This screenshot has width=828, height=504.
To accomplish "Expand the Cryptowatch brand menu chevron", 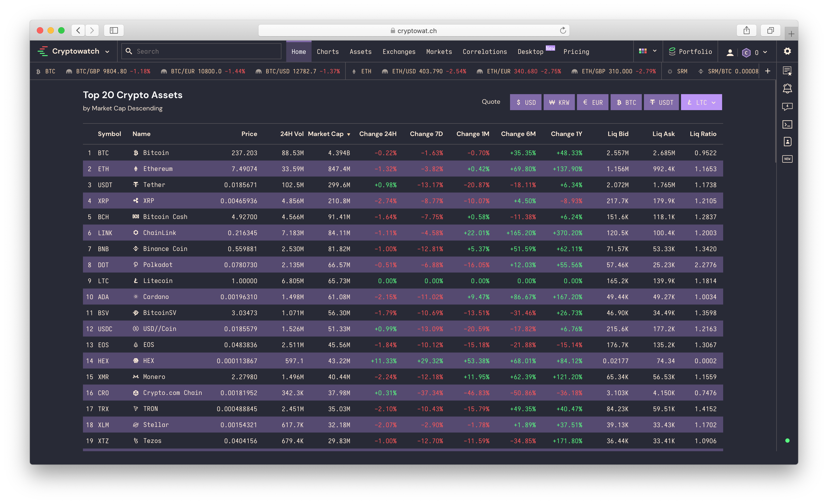I will point(108,52).
